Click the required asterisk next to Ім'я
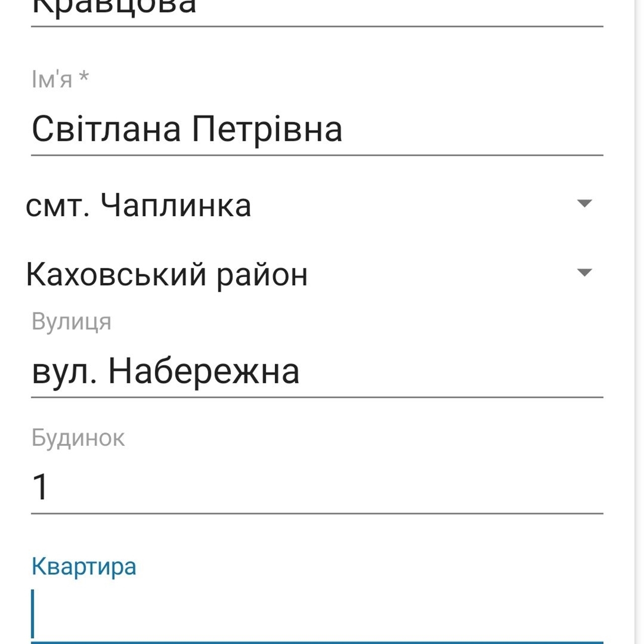 click(84, 77)
